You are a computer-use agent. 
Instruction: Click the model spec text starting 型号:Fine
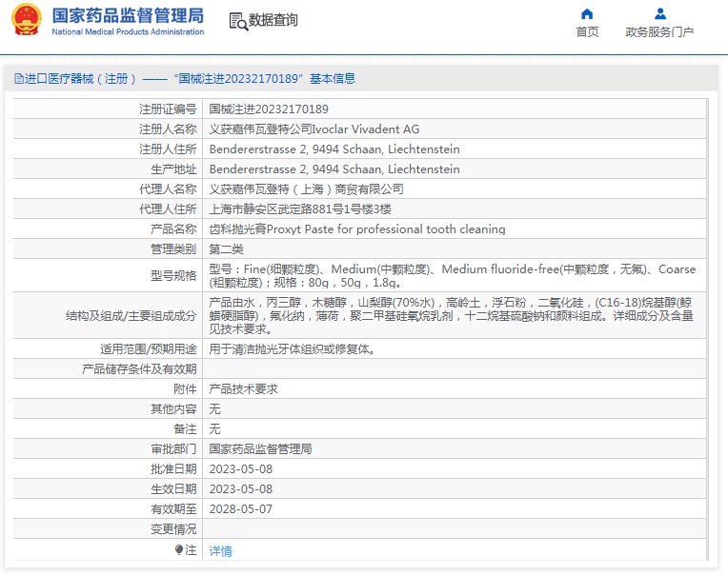click(453, 275)
